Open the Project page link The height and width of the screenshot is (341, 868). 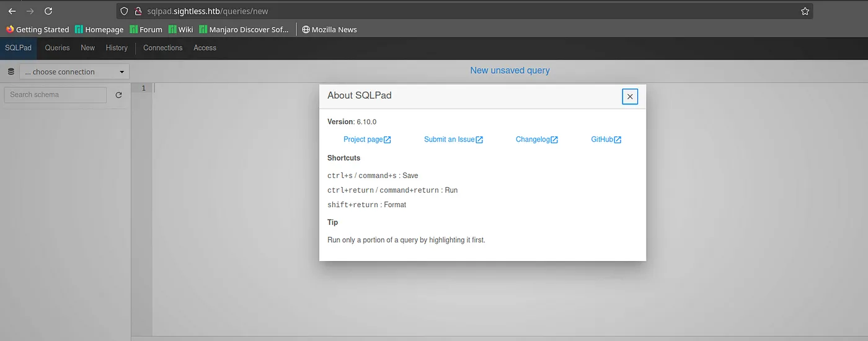[x=363, y=139]
